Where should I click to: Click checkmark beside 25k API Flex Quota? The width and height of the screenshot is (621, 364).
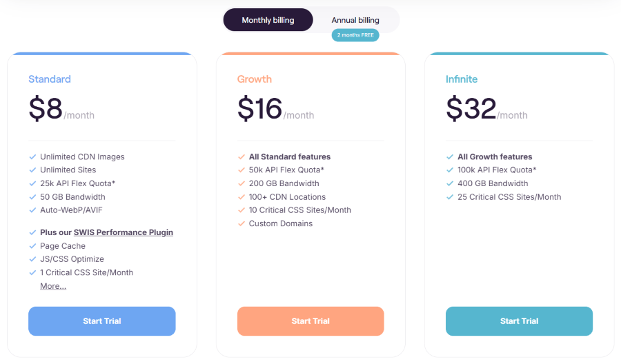coord(32,183)
